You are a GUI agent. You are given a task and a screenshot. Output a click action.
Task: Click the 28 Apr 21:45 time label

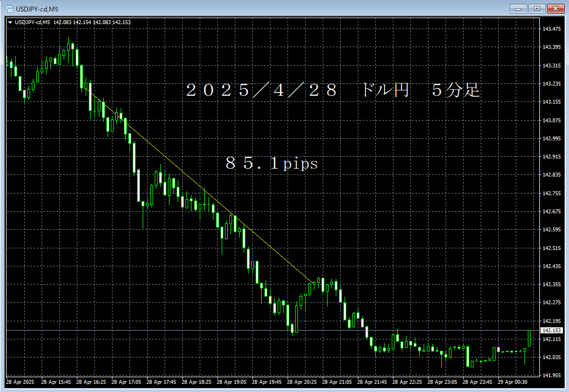[372, 382]
